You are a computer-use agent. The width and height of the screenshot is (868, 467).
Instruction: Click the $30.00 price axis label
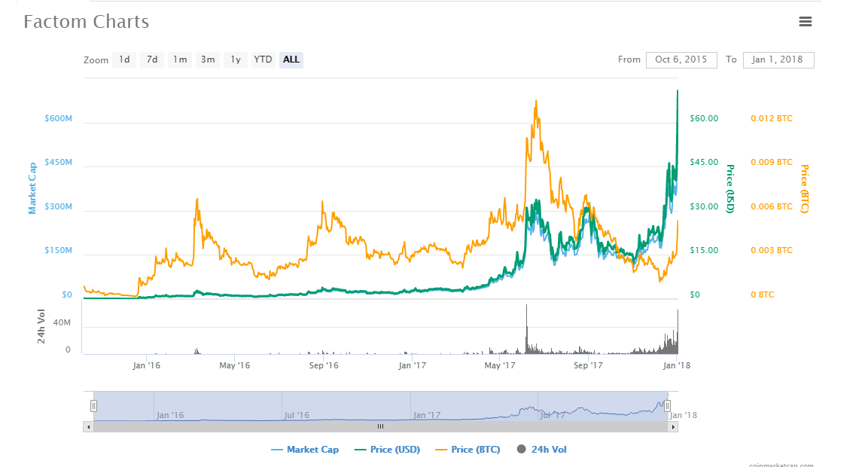(x=704, y=206)
